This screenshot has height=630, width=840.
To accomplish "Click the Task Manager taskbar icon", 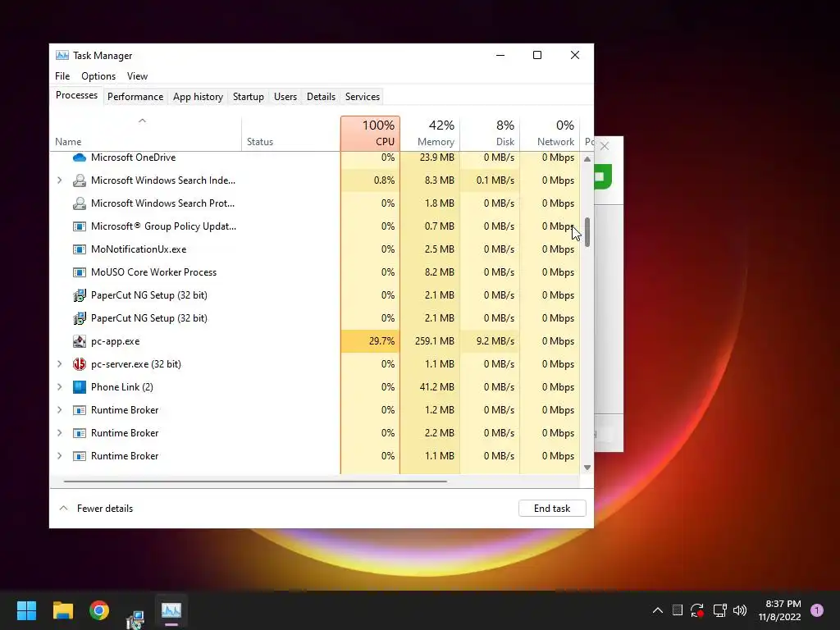I will (x=171, y=610).
